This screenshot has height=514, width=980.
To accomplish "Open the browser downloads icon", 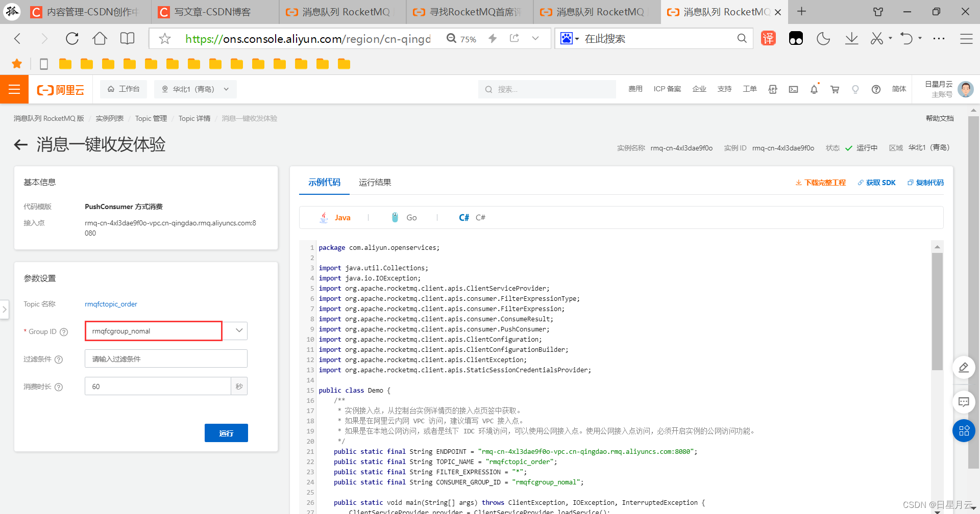I will click(x=851, y=39).
